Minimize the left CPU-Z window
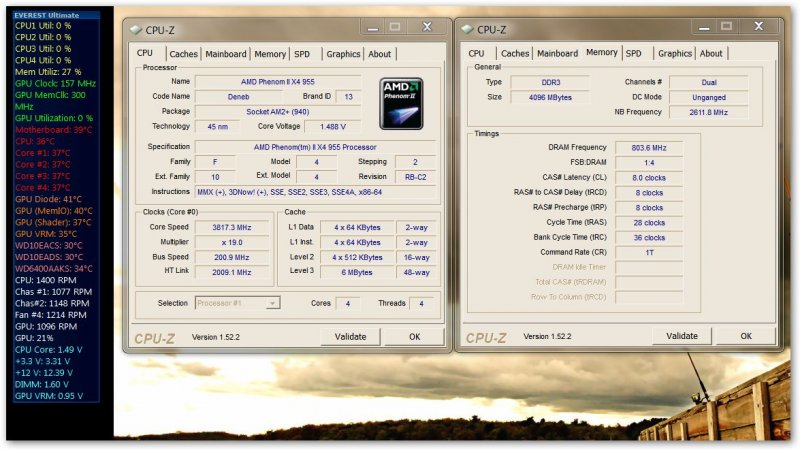The width and height of the screenshot is (800, 450). (x=373, y=28)
